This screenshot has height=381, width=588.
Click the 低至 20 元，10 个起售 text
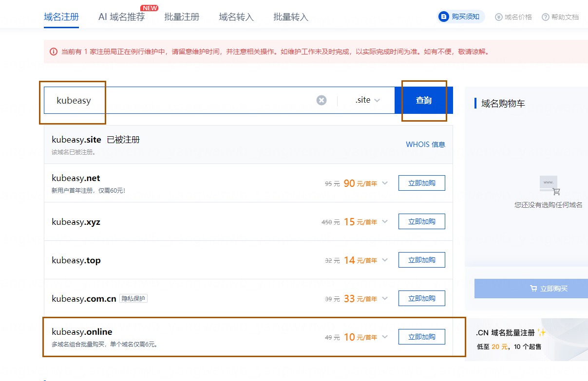(x=510, y=347)
